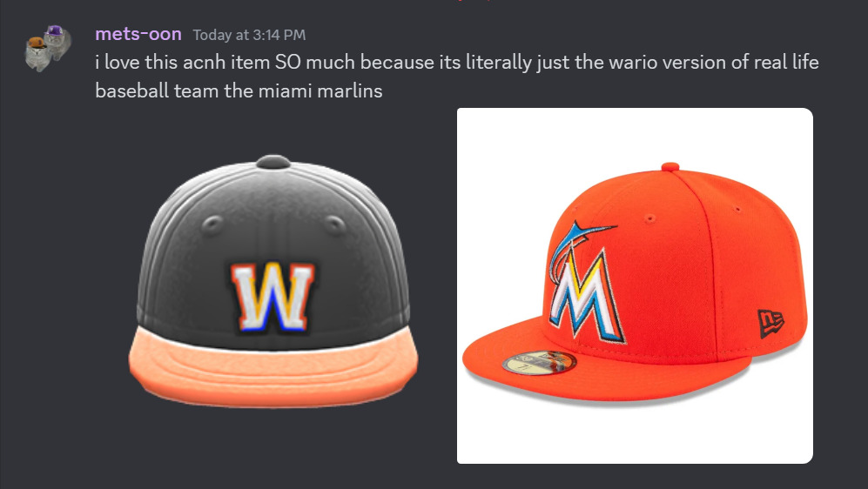Click the Marlins M logo on orange cap
This screenshot has width=868, height=489.
click(x=586, y=292)
